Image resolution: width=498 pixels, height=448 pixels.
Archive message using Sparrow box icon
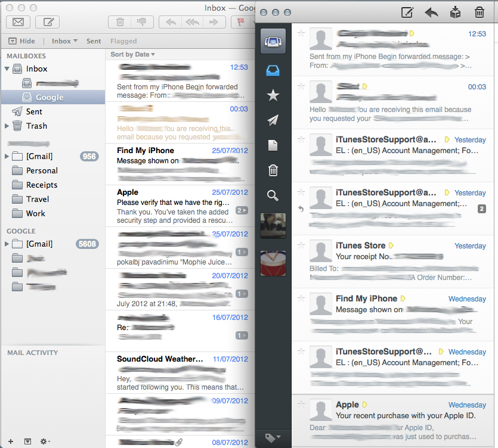tap(455, 13)
